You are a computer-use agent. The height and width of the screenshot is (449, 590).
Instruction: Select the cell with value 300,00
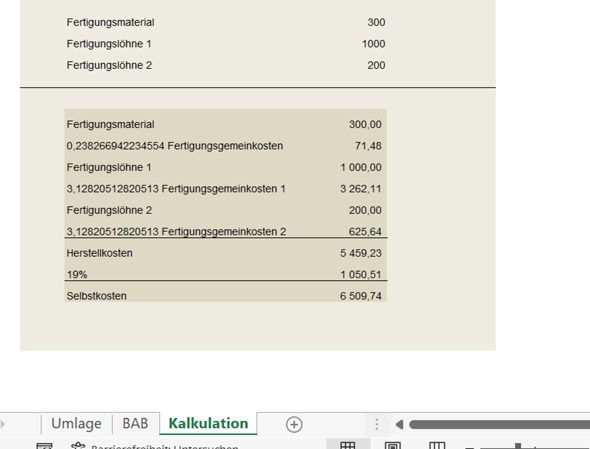pyautogui.click(x=365, y=125)
